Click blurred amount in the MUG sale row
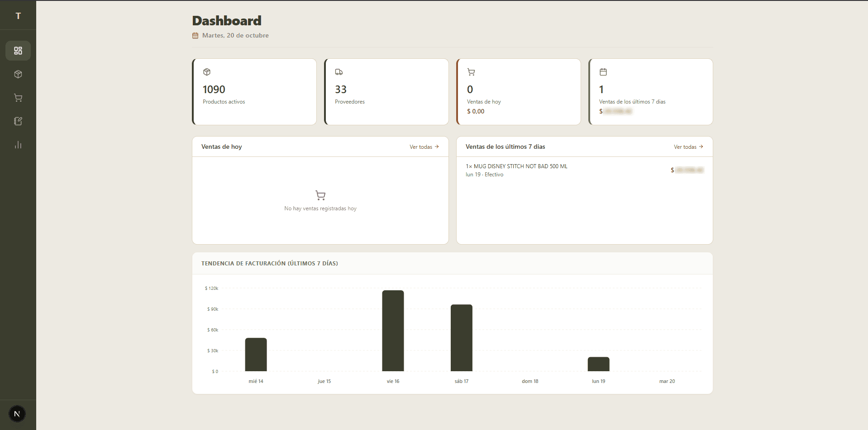Viewport: 868px width, 430px height. [687, 170]
